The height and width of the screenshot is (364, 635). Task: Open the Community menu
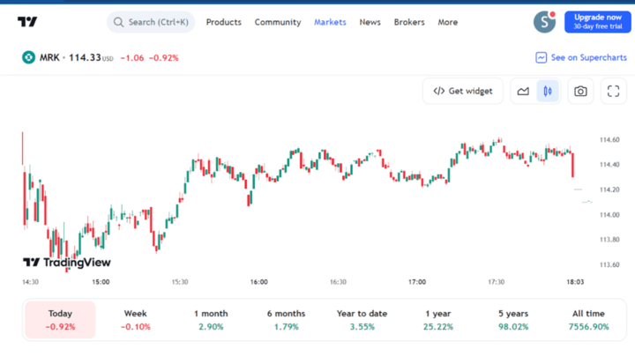278,22
